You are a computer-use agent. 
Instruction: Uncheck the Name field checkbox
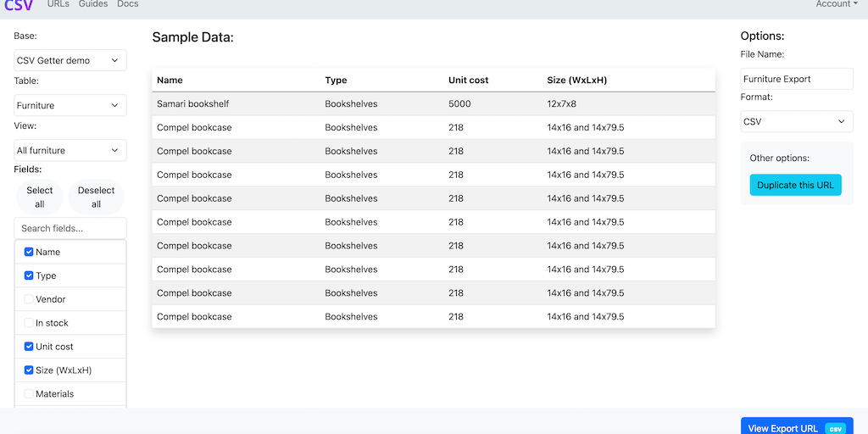29,252
